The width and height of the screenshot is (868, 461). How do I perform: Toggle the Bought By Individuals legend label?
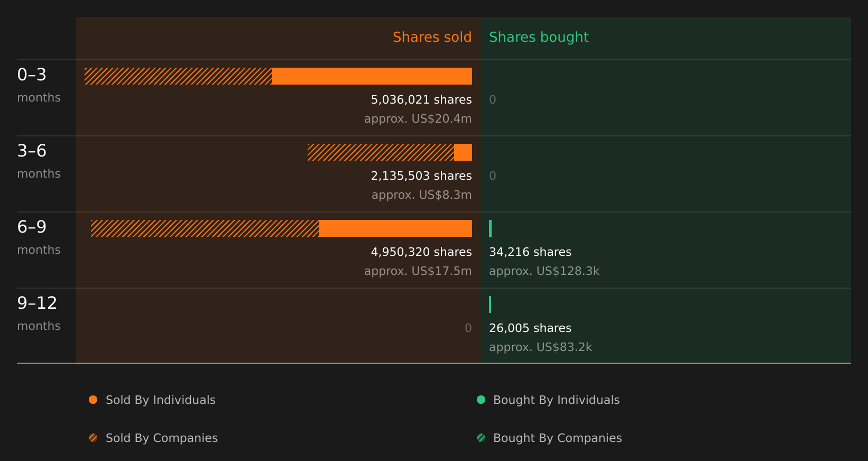click(x=556, y=400)
